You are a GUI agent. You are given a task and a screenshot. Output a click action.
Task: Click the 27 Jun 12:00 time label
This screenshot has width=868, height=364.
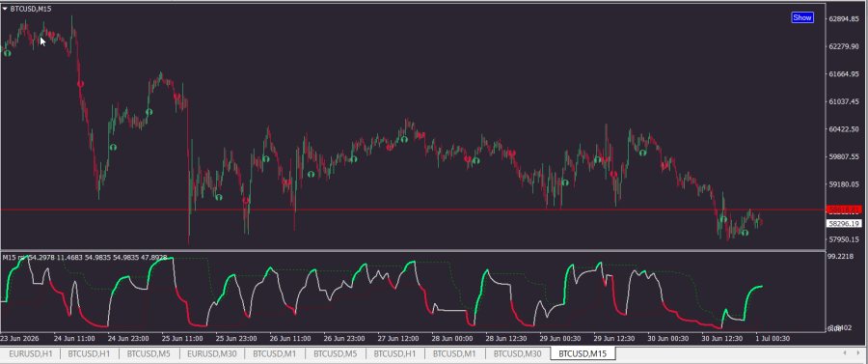(x=398, y=339)
